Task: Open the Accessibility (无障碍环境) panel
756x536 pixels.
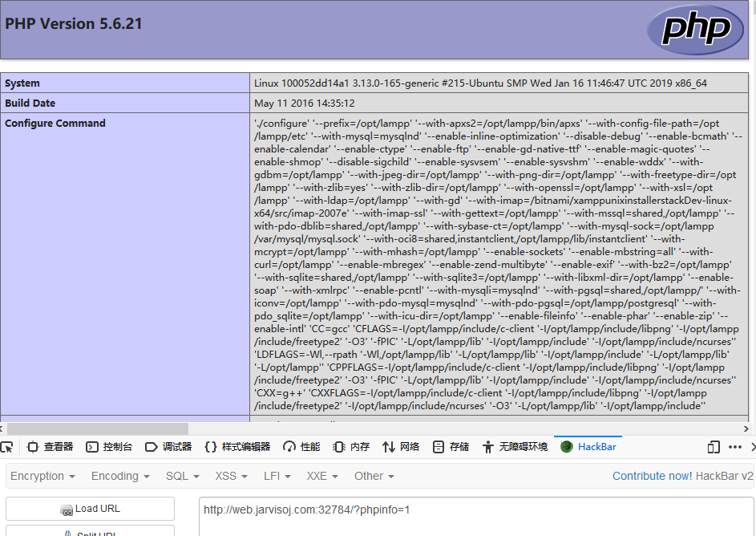Action: [515, 447]
